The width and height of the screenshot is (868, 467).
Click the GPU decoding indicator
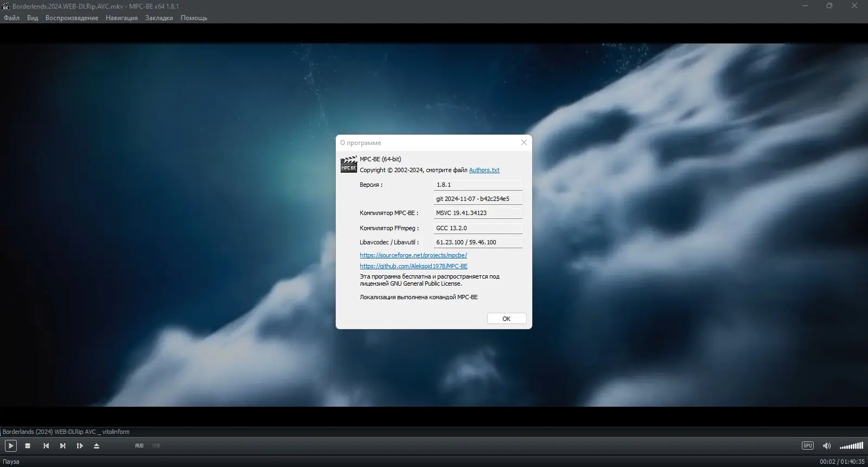coord(808,446)
